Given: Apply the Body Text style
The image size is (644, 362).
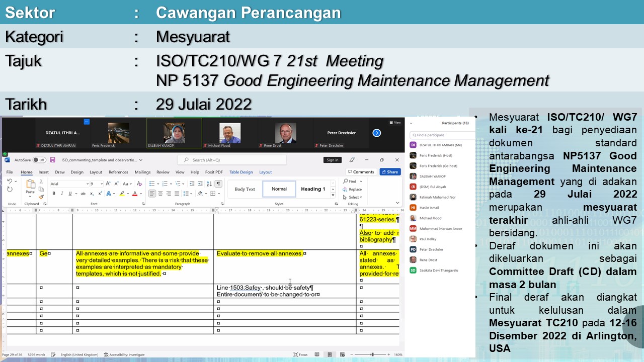Looking at the screenshot, I should click(245, 189).
